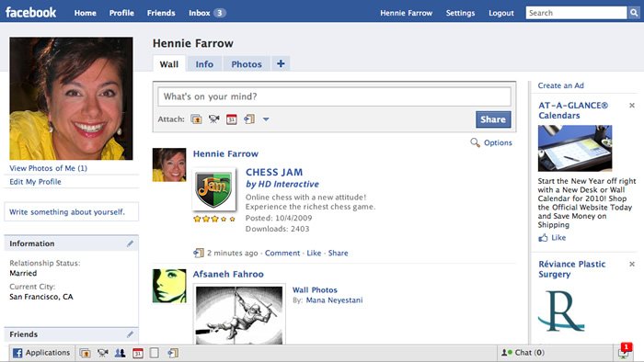
Task: Click Hennie Farrow name in top bar
Action: 407,13
